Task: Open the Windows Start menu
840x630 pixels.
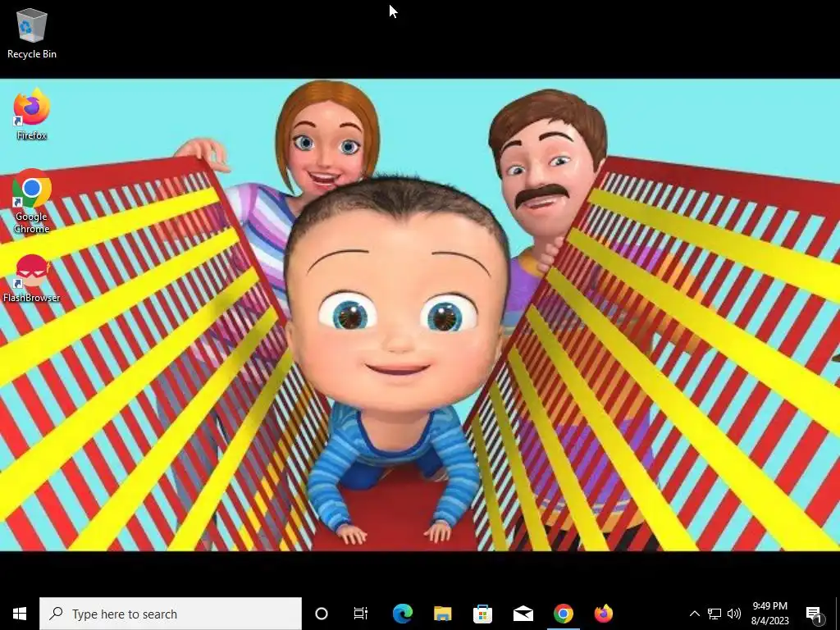Action: [x=20, y=614]
